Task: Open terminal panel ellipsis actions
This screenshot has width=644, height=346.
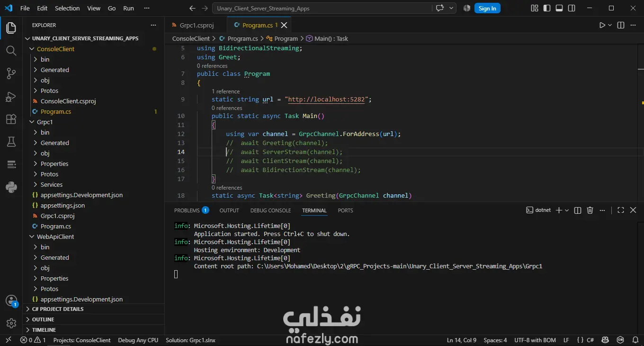Action: tap(601, 210)
